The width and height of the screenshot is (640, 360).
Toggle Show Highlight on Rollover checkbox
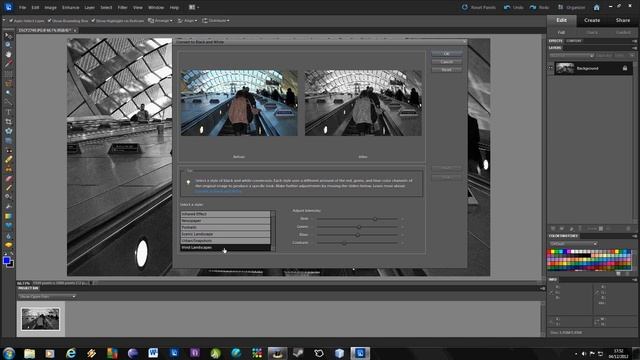(93, 20)
